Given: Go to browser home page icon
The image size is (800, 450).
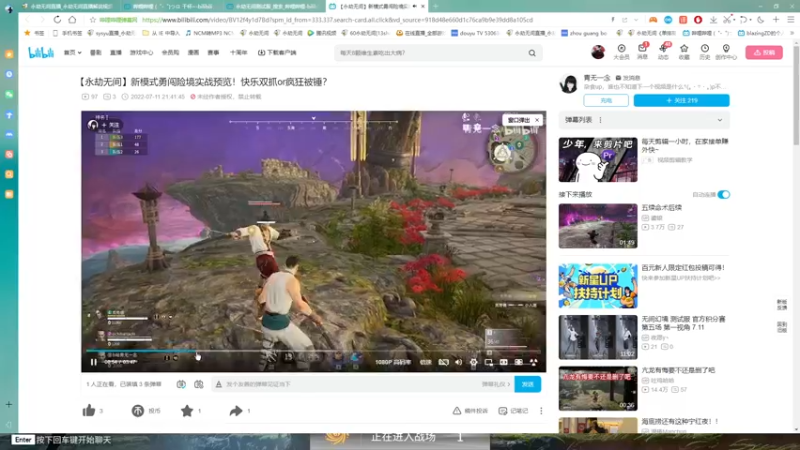Looking at the screenshot, I should coord(72,20).
